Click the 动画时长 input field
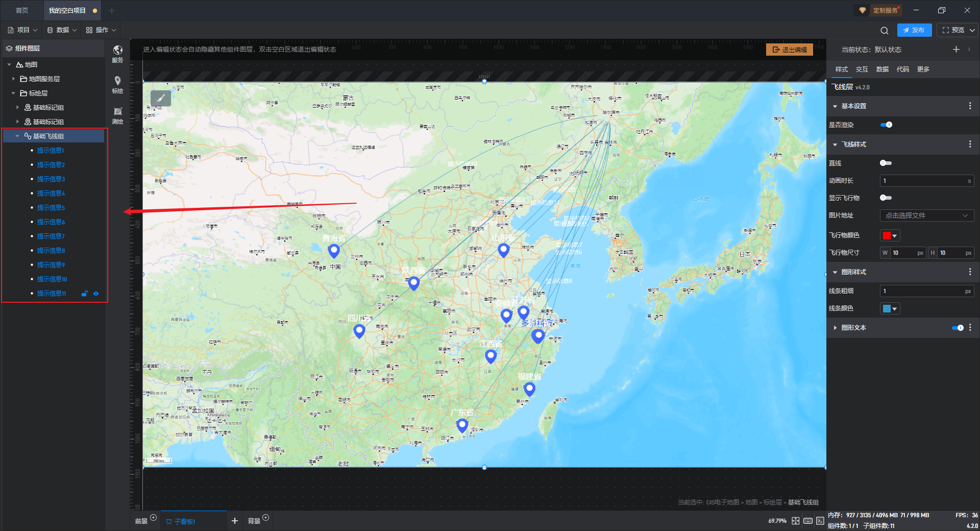Viewport: 980px width, 531px height. click(927, 181)
